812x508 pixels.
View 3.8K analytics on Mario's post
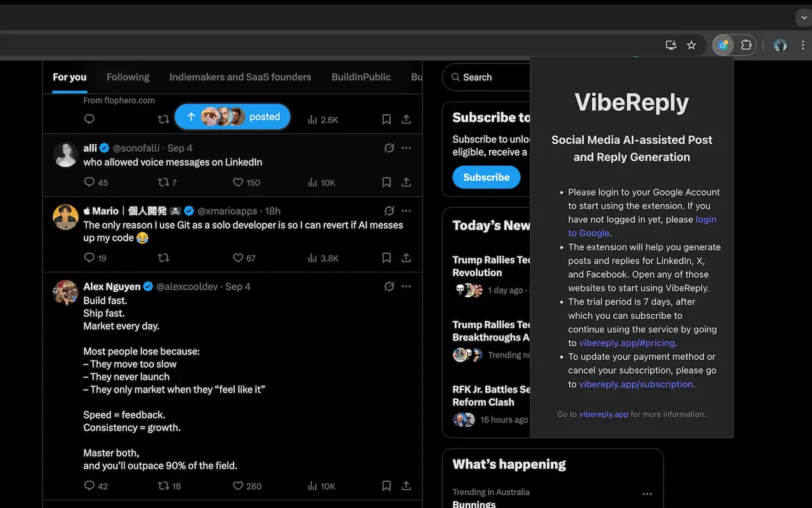pos(323,258)
